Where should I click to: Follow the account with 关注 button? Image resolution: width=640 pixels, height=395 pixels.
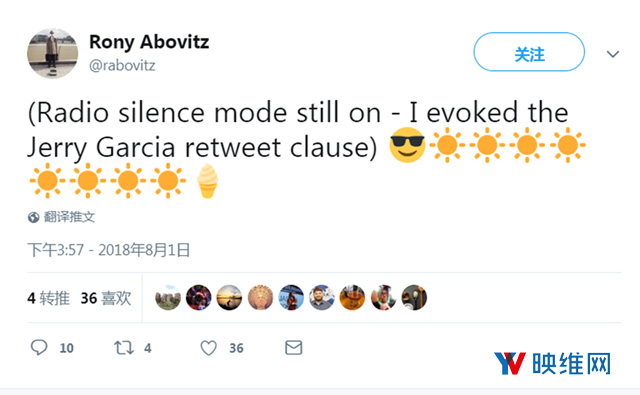click(529, 52)
